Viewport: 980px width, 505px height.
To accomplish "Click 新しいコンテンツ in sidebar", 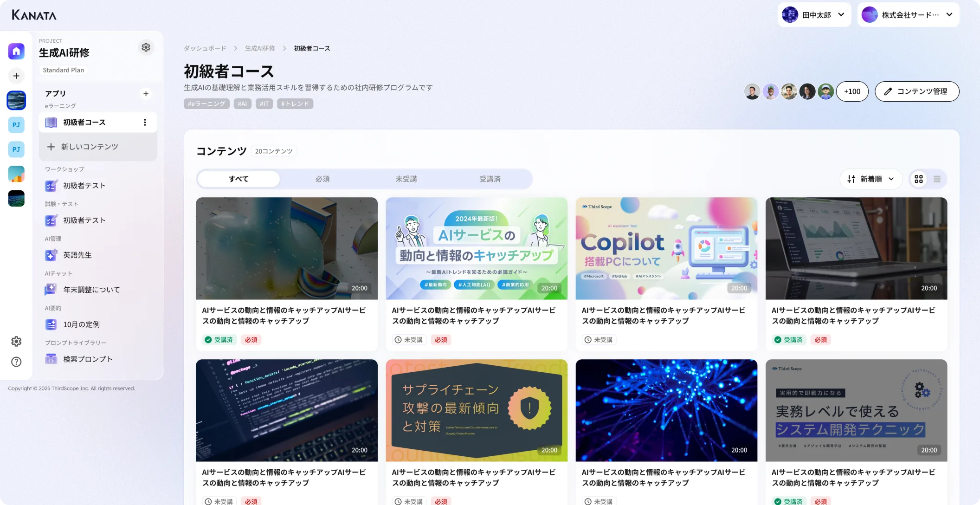I will tap(89, 147).
